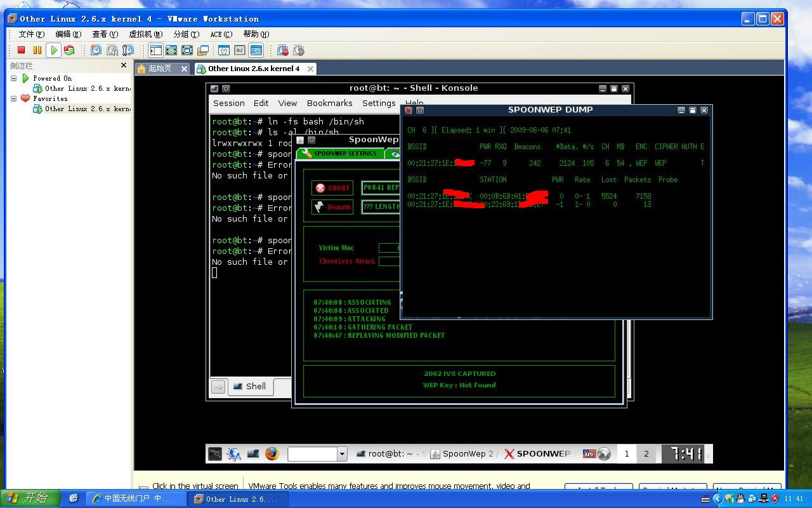Click the Victim Mac input field
This screenshot has width=812, height=508.
(x=390, y=248)
